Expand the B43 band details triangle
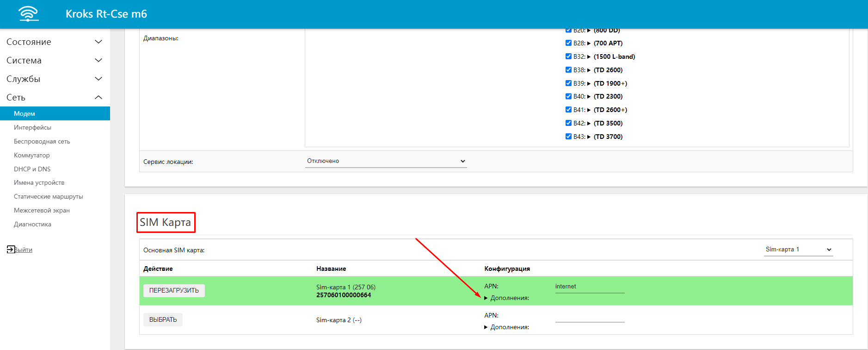This screenshot has width=868, height=350. pos(589,137)
